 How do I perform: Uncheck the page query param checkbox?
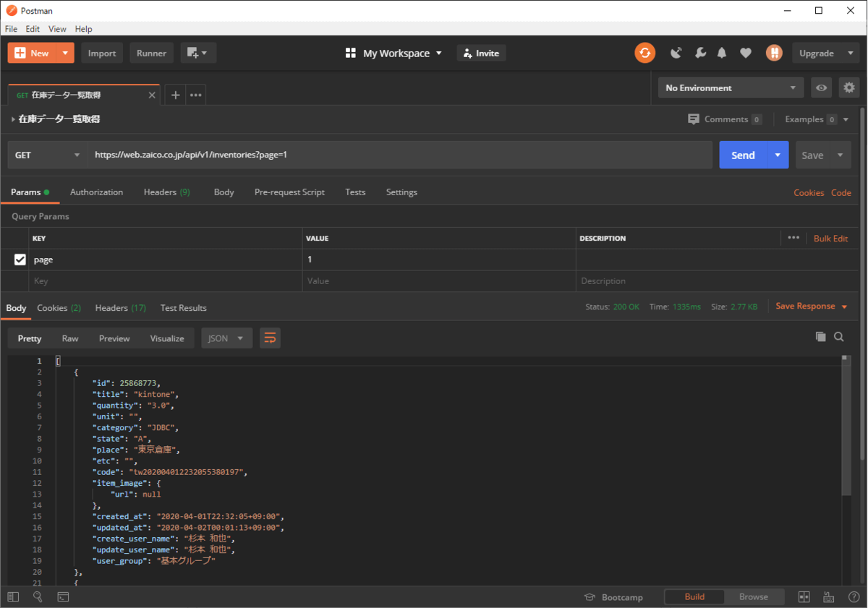coord(20,260)
